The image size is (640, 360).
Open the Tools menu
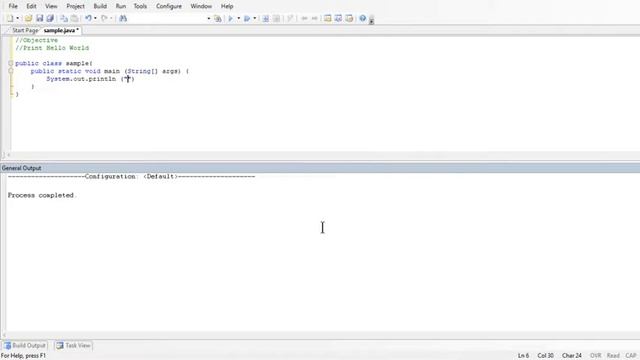140,6
